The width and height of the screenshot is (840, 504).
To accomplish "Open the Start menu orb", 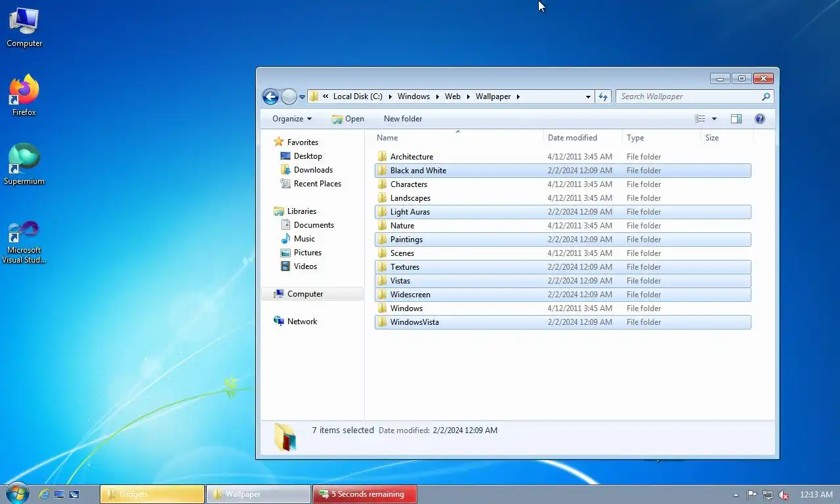I will (17, 493).
